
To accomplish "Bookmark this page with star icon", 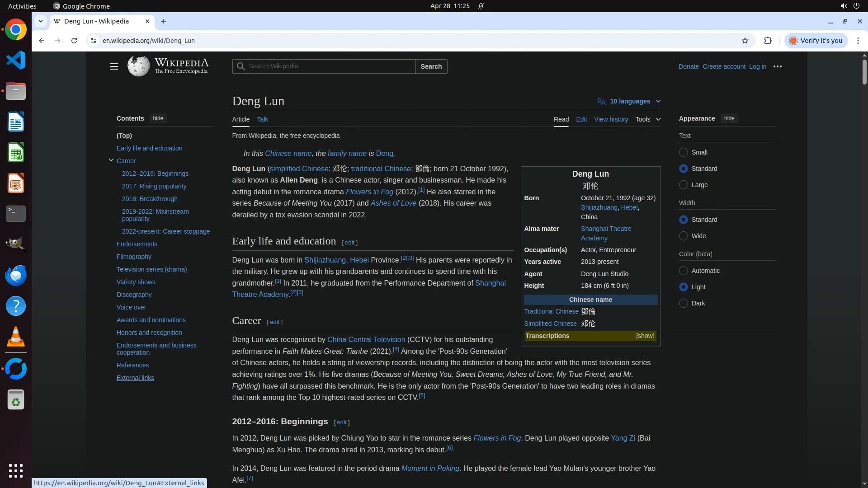I will pos(745,41).
